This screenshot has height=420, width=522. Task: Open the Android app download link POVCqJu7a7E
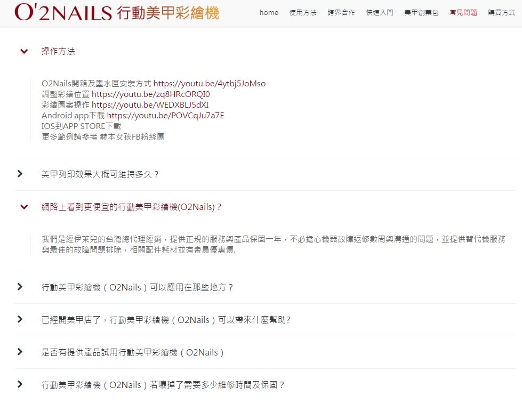(165, 116)
